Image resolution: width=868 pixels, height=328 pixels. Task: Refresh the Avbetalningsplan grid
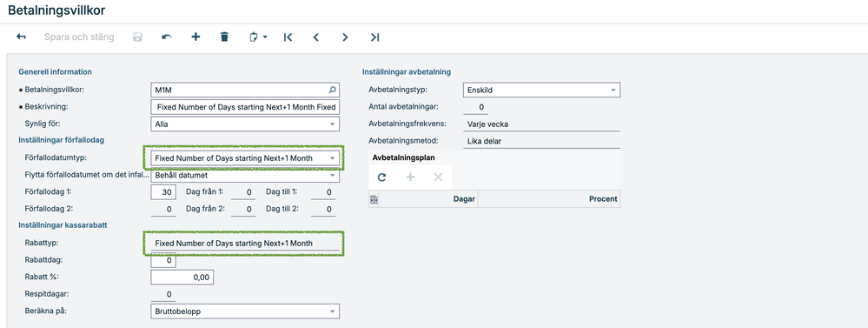tap(381, 177)
